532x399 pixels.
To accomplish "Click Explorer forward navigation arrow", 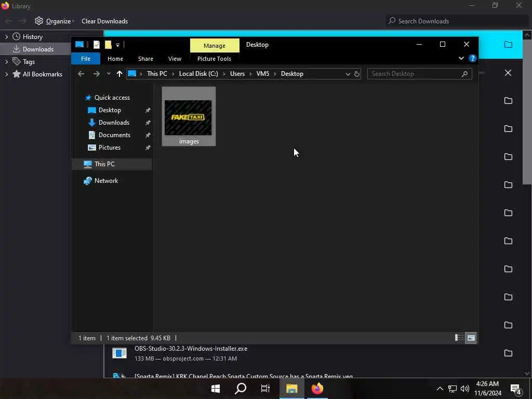I will pos(96,74).
